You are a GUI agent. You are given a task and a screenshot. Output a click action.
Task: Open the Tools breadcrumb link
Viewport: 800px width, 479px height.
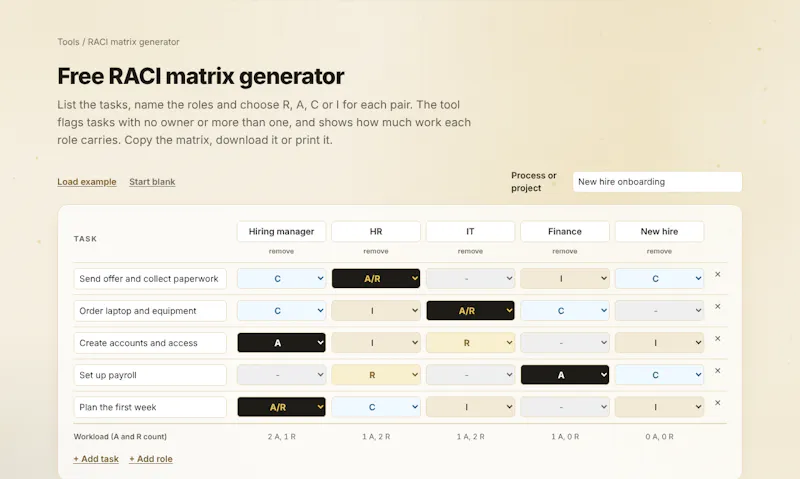pos(68,42)
